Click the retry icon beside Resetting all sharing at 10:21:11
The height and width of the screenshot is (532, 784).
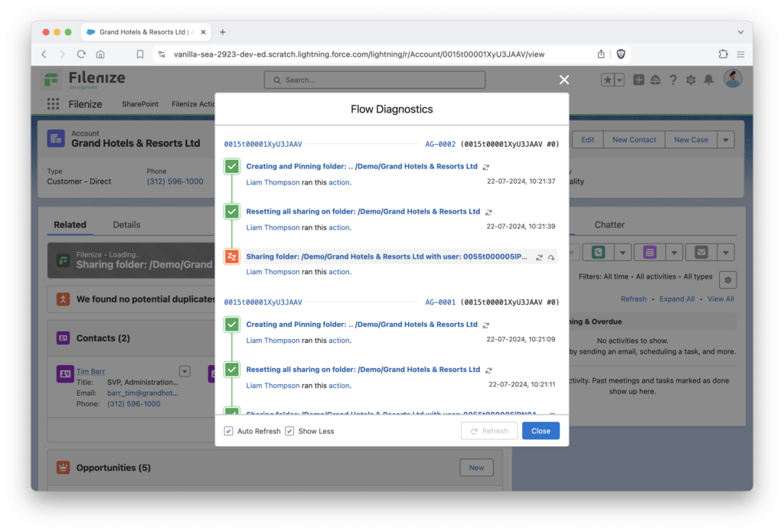pyautogui.click(x=488, y=370)
